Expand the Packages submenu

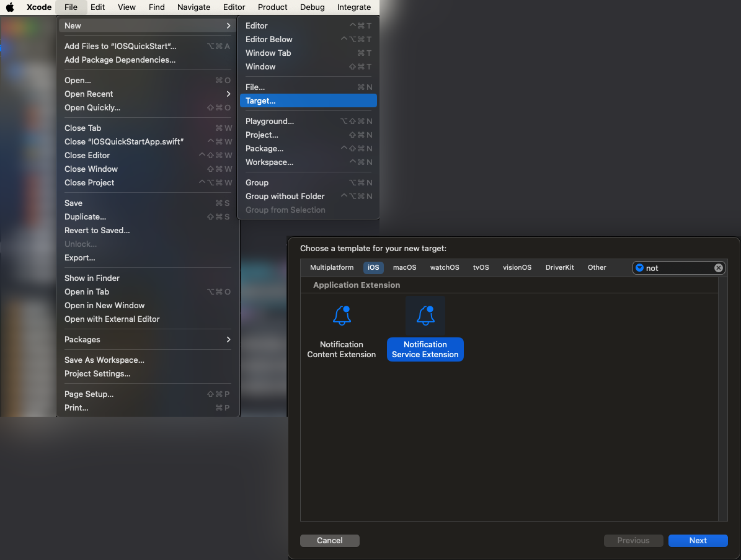click(228, 339)
